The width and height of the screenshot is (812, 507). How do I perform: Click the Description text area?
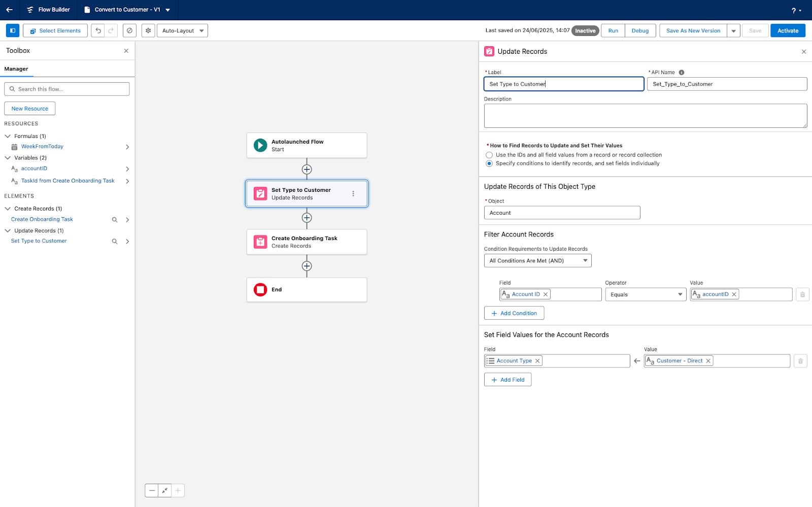[x=646, y=116]
